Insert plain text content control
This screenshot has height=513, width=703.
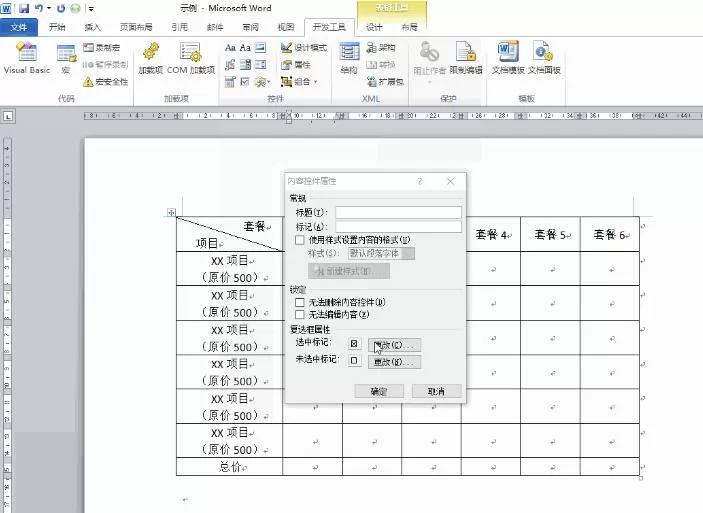[245, 48]
